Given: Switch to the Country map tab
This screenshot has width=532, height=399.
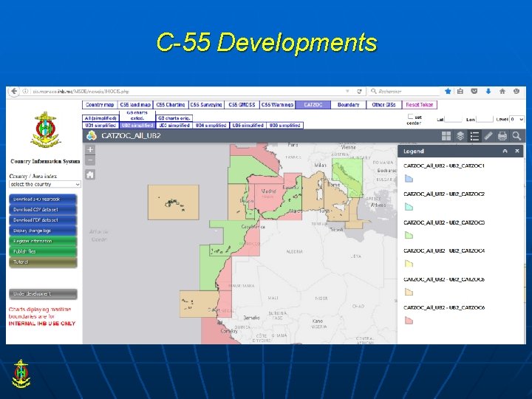Looking at the screenshot, I should pyautogui.click(x=100, y=105).
